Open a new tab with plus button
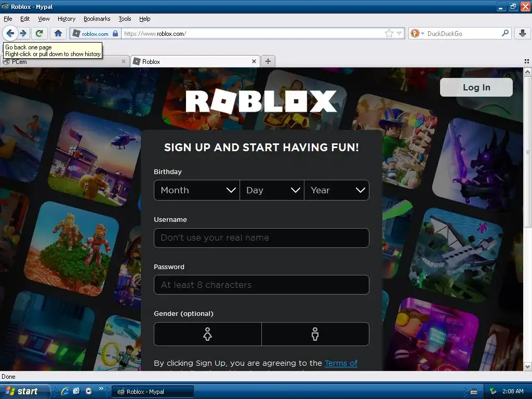 [x=268, y=61]
